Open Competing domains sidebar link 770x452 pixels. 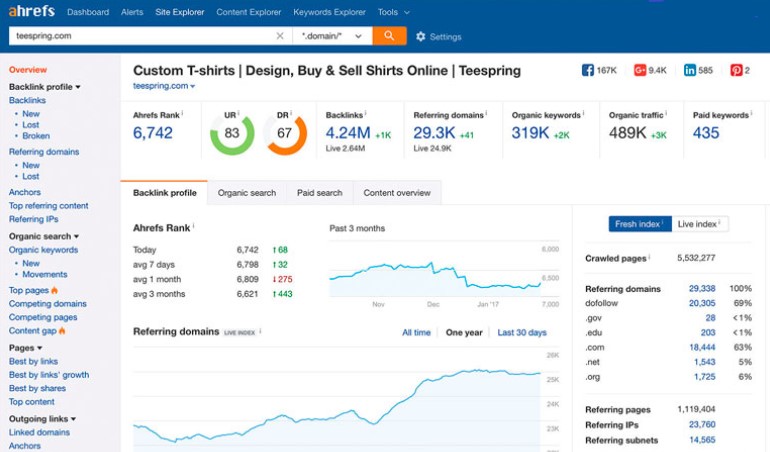[48, 304]
